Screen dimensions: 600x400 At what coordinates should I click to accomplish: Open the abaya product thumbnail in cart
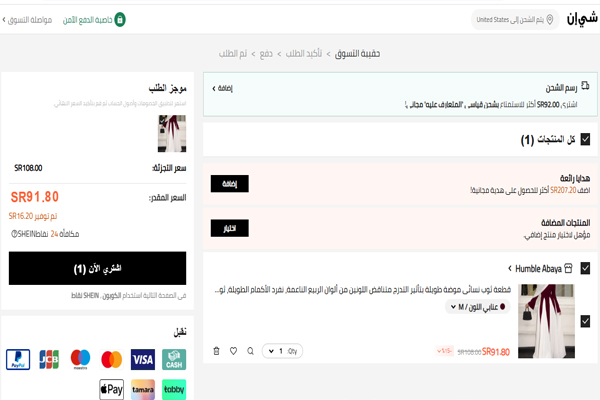tap(546, 321)
